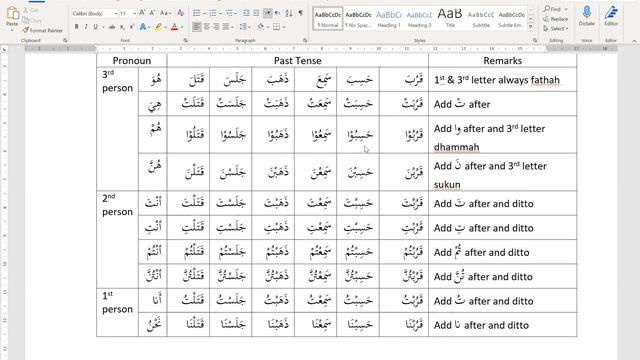This screenshot has width=640, height=360.
Task: Apply the Subtle Emphasis style
Action: [511, 18]
